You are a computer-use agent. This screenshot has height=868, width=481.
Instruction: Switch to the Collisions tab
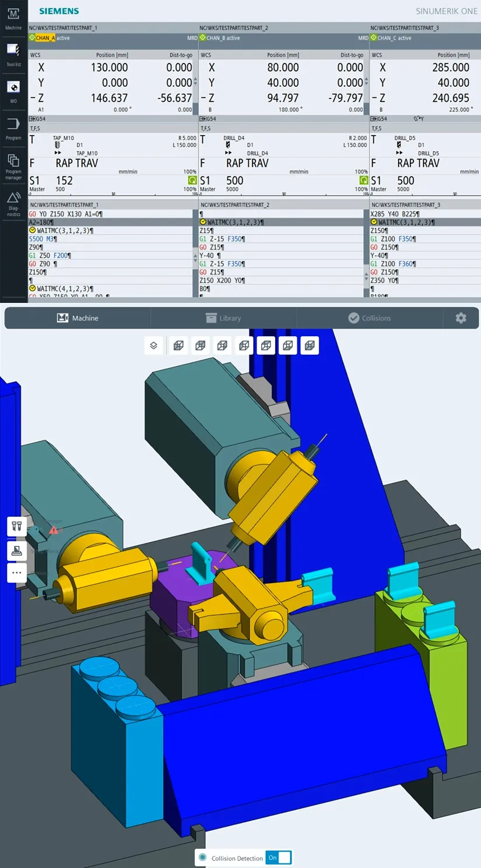pos(370,318)
